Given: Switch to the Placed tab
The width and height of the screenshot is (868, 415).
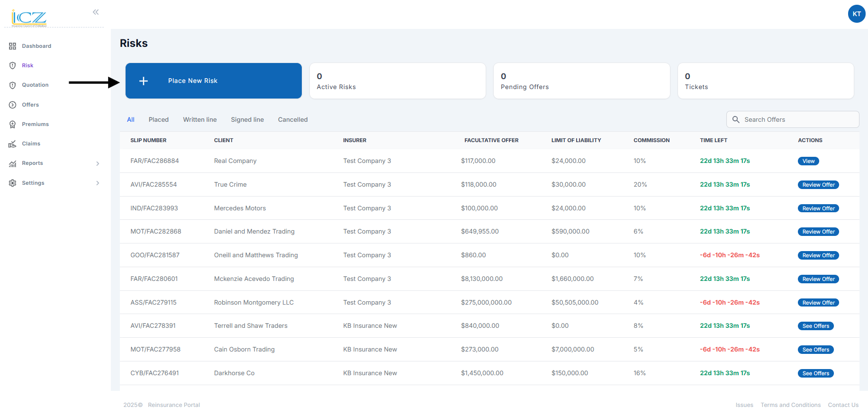Looking at the screenshot, I should [158, 119].
